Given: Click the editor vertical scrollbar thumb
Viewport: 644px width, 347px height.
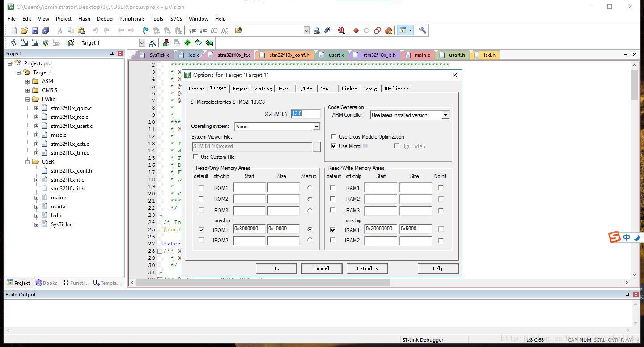Looking at the screenshot, I should point(634,85).
